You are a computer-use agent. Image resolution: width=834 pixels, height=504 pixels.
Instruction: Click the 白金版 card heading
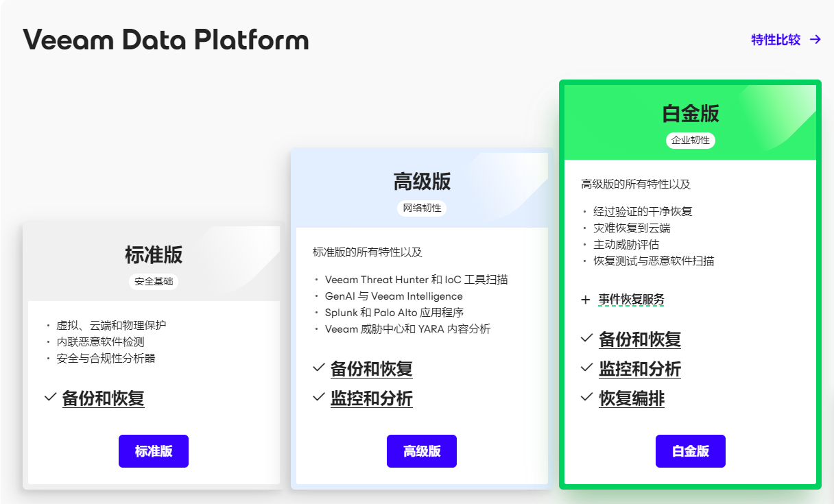691,113
